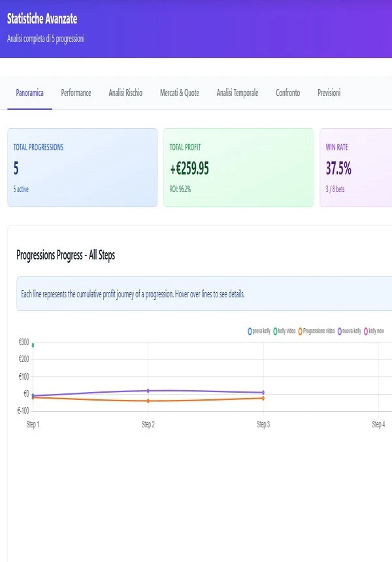Select the Mercati & Quote tab
Image resolution: width=392 pixels, height=562 pixels.
[180, 93]
